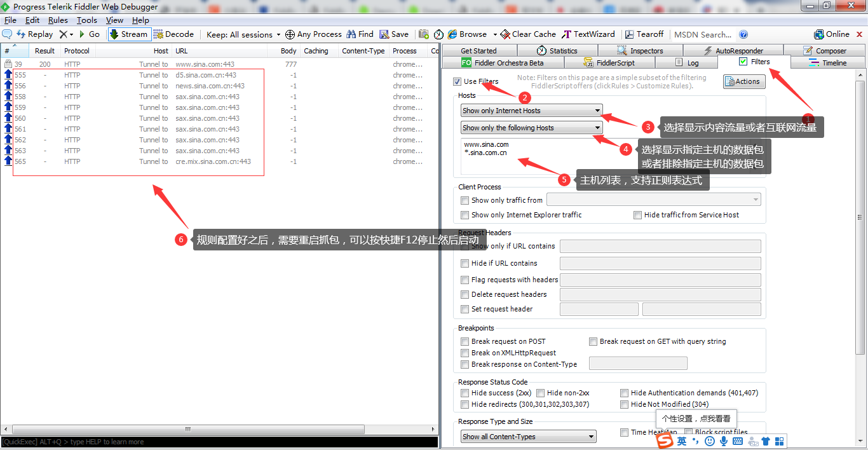
Task: Click the comment balloon toolbar icon
Action: (x=8, y=34)
